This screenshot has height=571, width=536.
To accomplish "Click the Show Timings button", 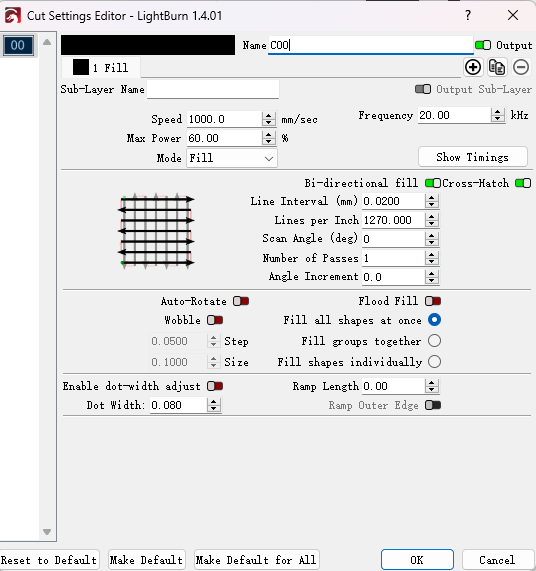I will [473, 157].
